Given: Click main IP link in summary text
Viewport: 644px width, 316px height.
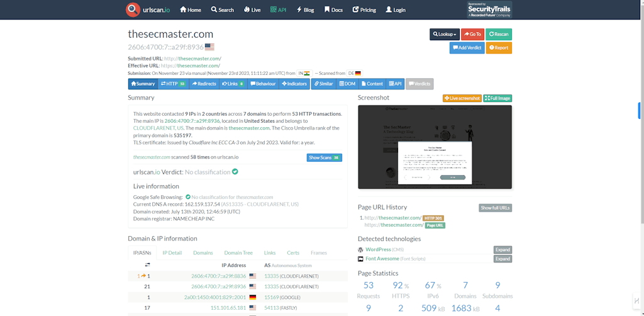Looking at the screenshot, I should pos(192,121).
